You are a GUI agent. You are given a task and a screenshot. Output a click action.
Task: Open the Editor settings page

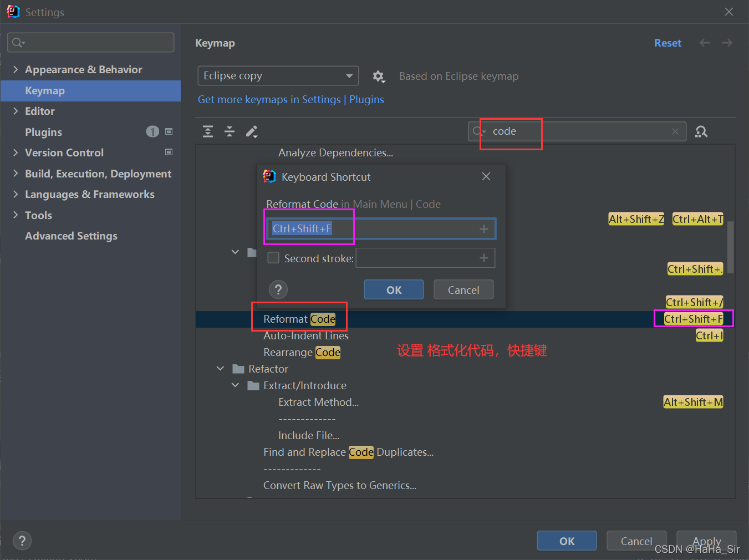click(40, 111)
